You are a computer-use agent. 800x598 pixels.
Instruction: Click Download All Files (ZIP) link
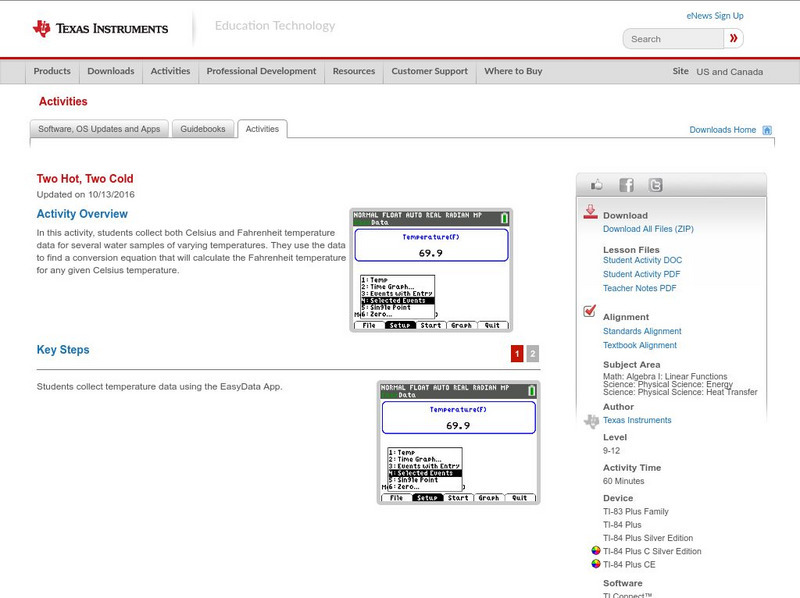tap(648, 229)
